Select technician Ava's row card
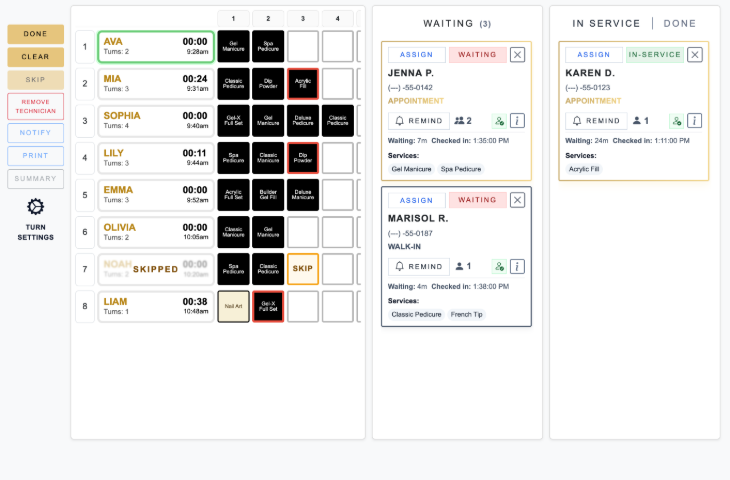The width and height of the screenshot is (730, 480). pyautogui.click(x=156, y=47)
